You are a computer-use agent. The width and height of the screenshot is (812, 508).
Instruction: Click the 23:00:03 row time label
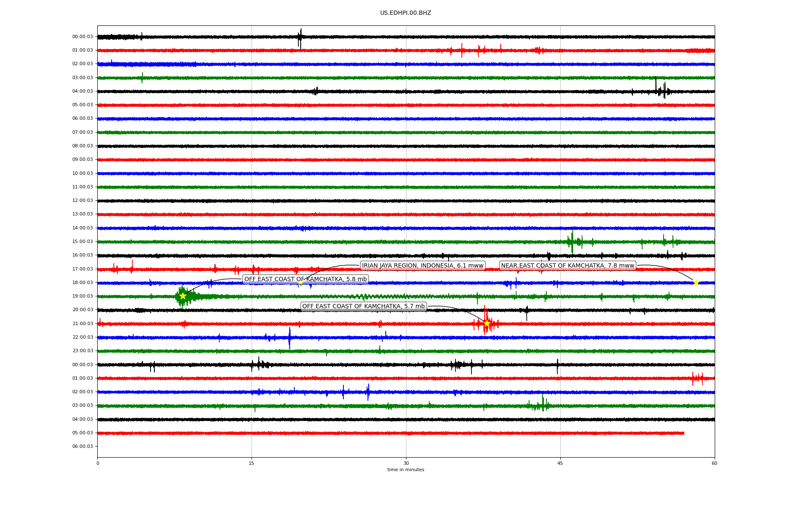coord(82,351)
